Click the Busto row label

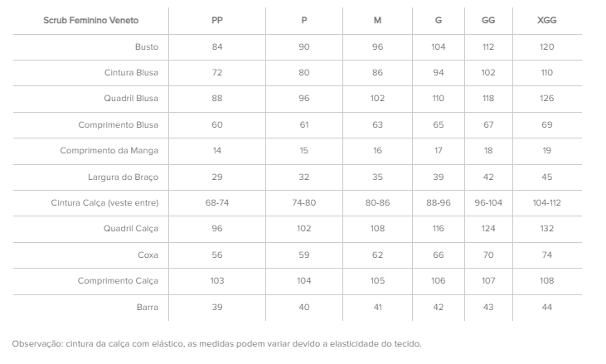point(147,46)
